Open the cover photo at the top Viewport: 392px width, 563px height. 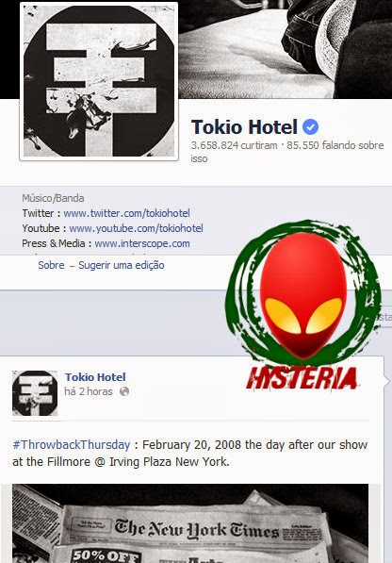point(286,49)
